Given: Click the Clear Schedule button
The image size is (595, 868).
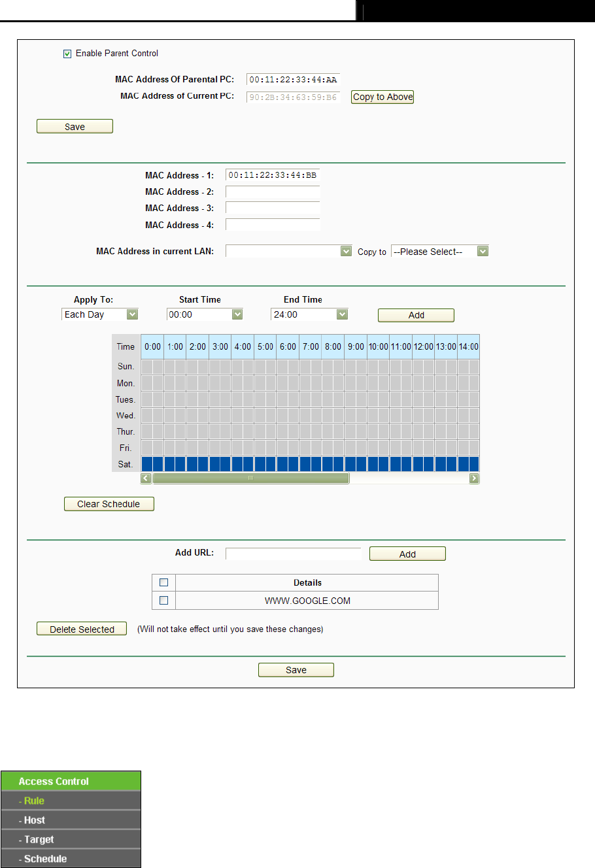Looking at the screenshot, I should click(x=109, y=504).
